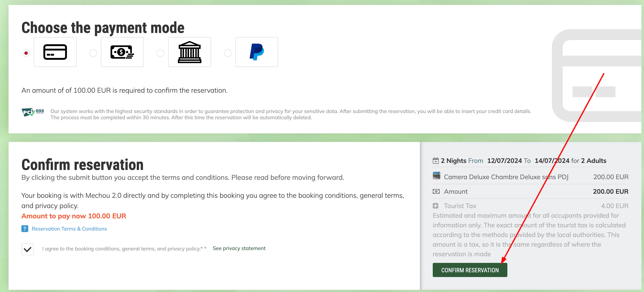The width and height of the screenshot is (644, 292).
Task: Select the PayPal radio button
Action: click(227, 53)
